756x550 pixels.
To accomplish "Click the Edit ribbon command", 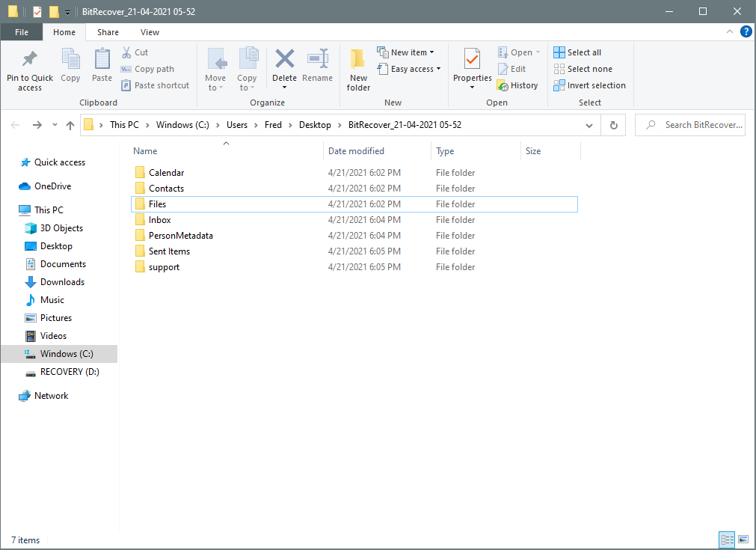I will 511,69.
